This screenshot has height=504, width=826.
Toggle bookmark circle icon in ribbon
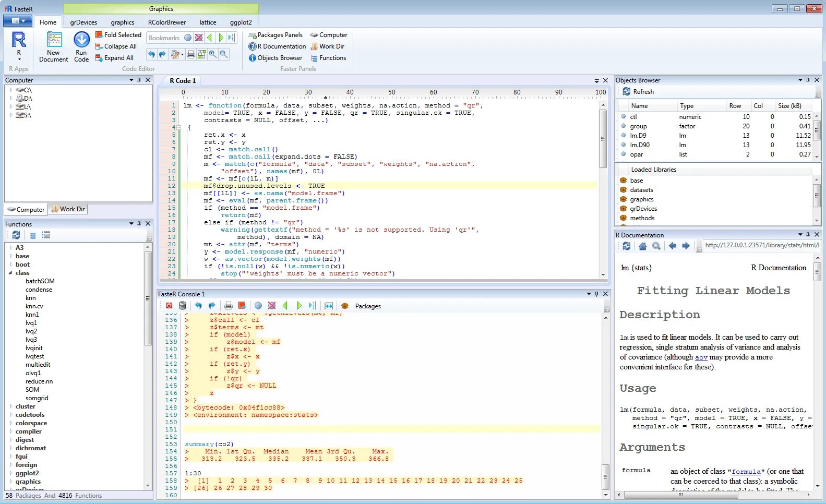[x=188, y=38]
